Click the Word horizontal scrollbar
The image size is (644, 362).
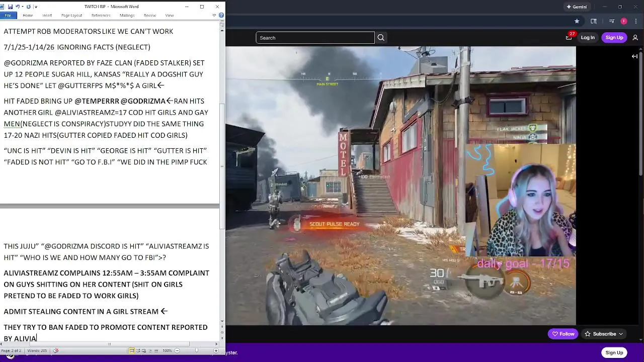pos(109,344)
